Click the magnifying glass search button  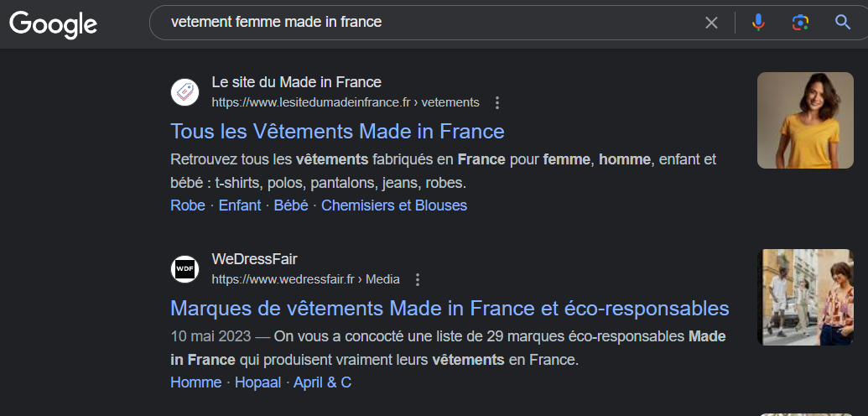click(x=843, y=23)
